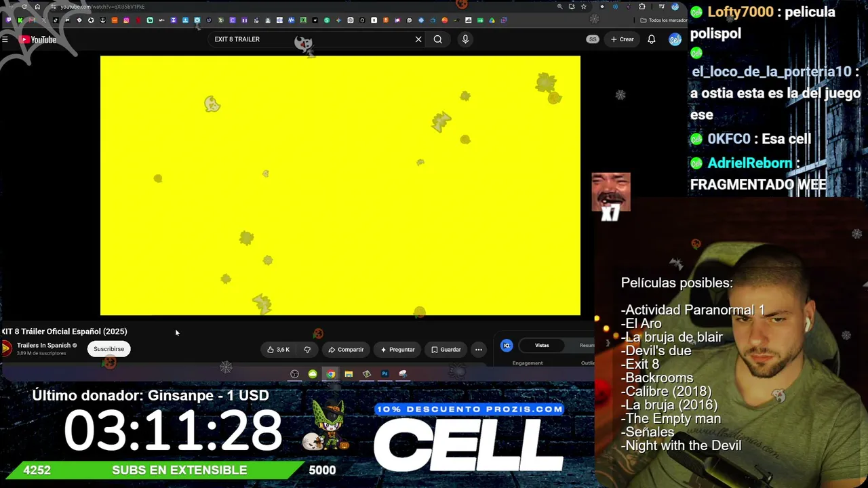Go to the browser home page

coord(37,7)
